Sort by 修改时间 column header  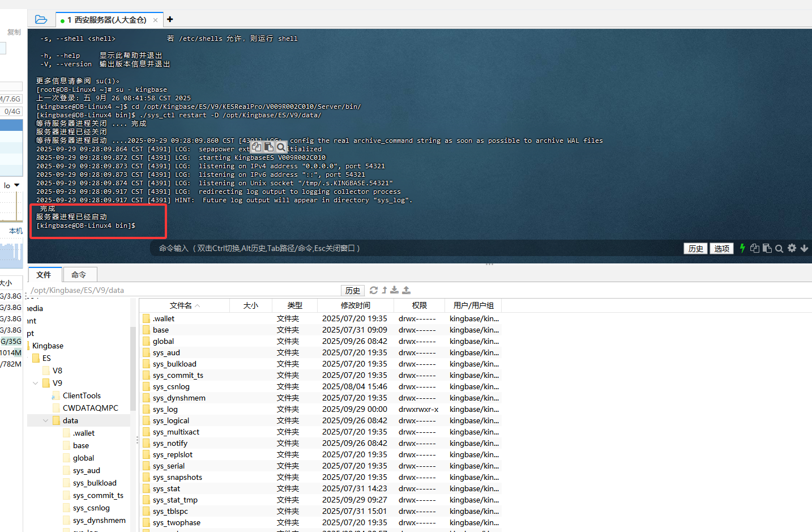coord(356,305)
